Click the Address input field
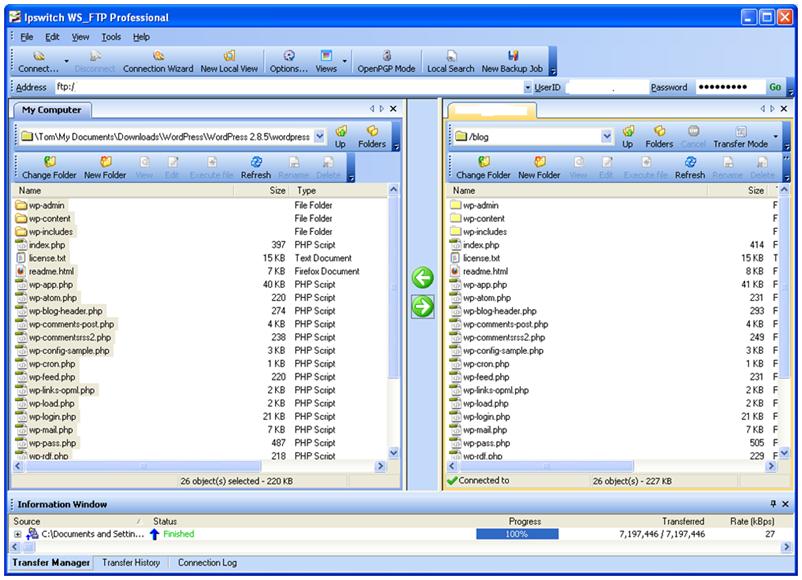 pyautogui.click(x=288, y=87)
